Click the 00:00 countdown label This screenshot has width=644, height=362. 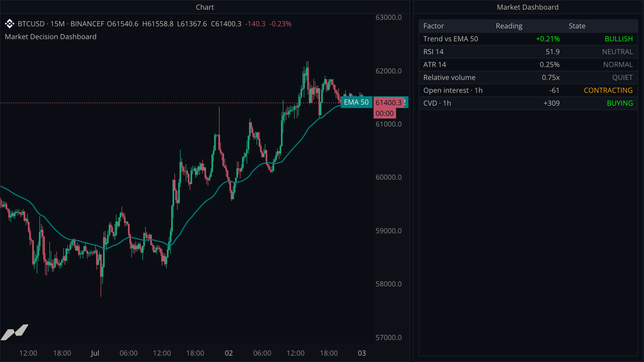(x=385, y=113)
